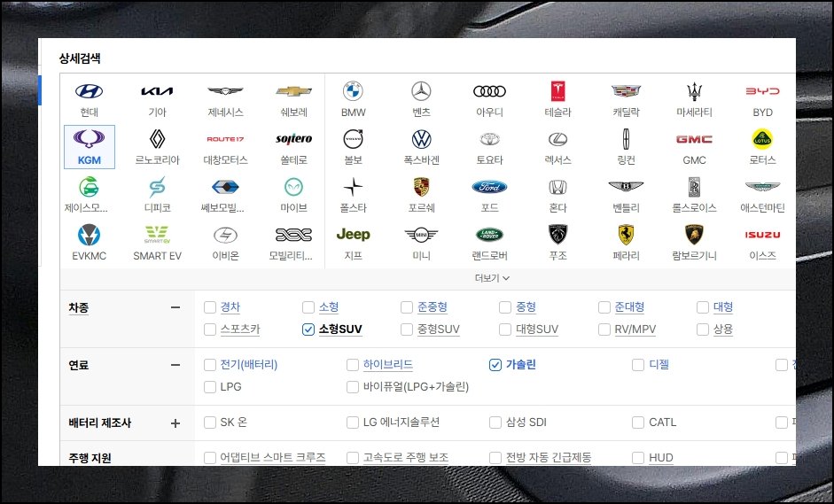Expand the 배터리 제조사 plus button
Screen dimensions: 834x504
(x=175, y=423)
